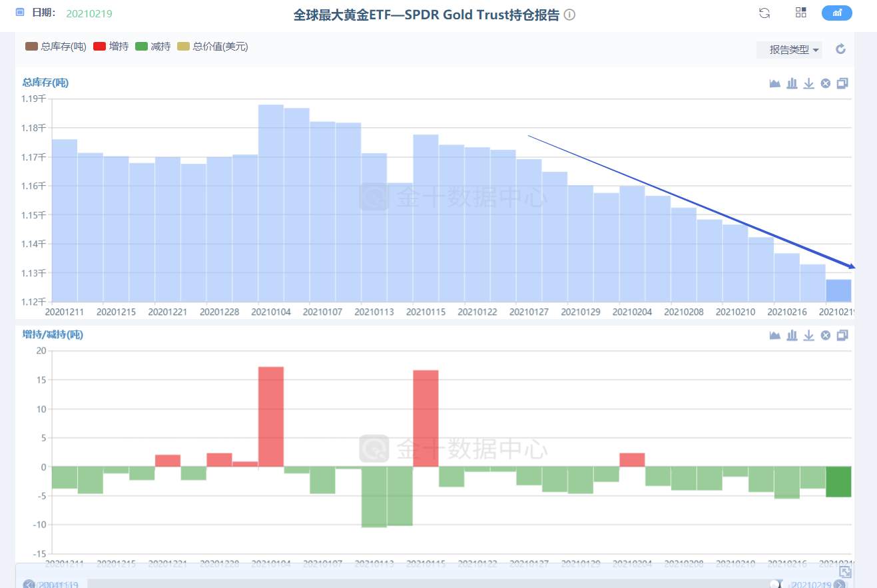Open the info icon after the report title
Viewport: 877px width, 588px height.
[x=569, y=15]
